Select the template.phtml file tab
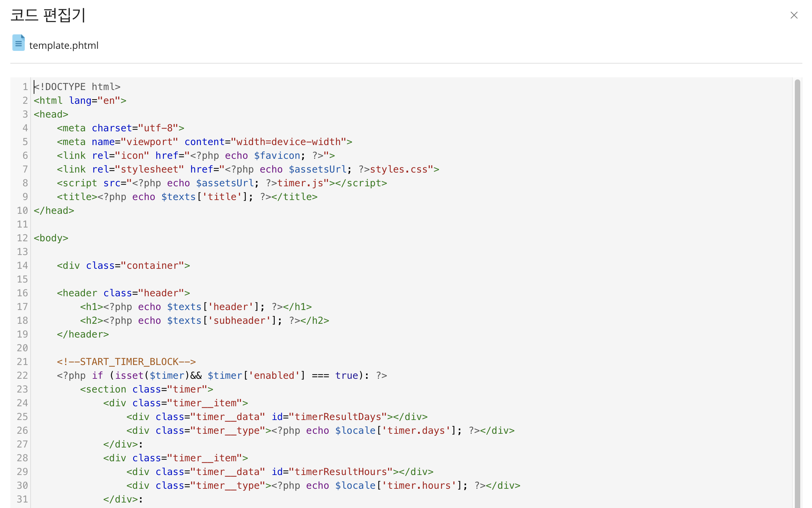 [64, 45]
